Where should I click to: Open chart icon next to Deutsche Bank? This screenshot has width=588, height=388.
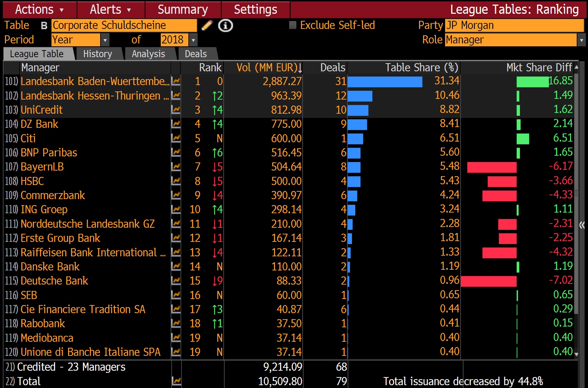click(x=175, y=281)
